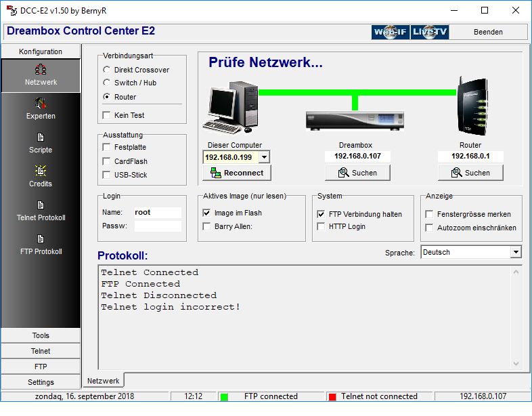Open the Credits icon in sidebar
Screen dimensions: 532x416
coord(41,171)
